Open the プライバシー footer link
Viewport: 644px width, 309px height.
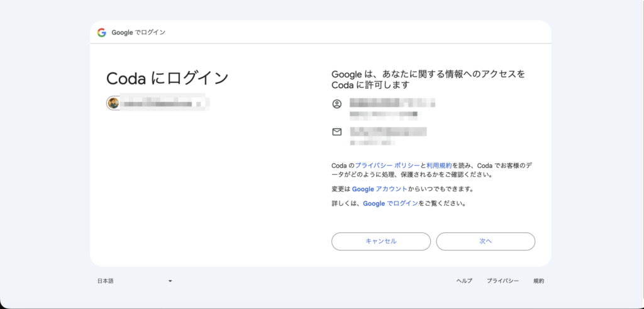(x=502, y=281)
